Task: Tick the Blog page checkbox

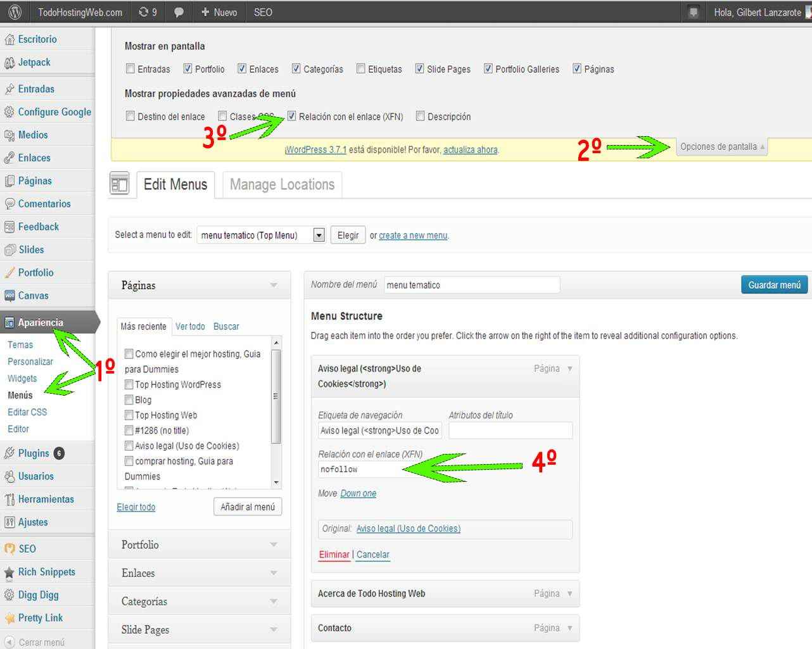Action: (129, 400)
